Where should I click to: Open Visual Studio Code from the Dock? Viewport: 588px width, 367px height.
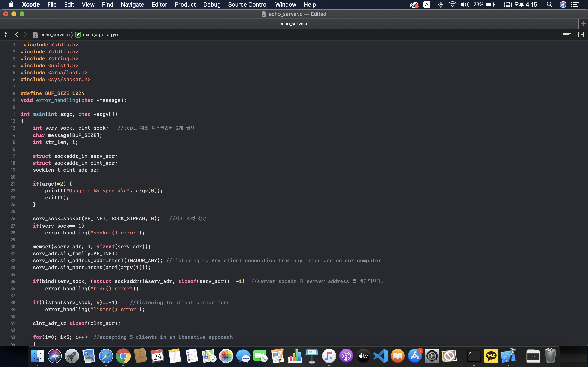tap(381, 356)
